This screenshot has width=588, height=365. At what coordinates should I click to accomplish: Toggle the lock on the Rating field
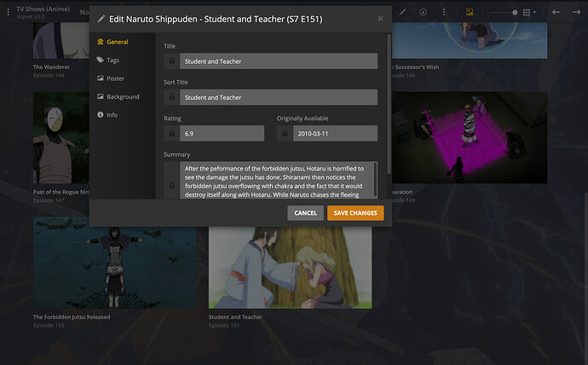172,133
